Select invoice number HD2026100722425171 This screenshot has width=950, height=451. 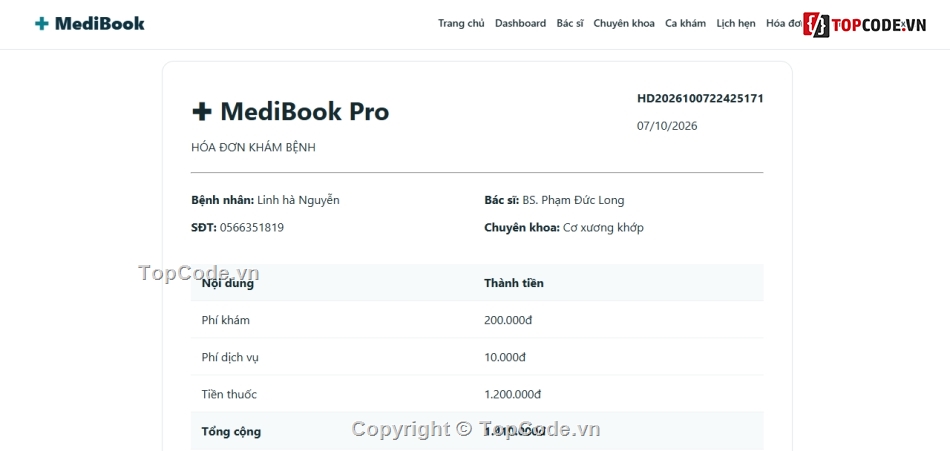[700, 98]
